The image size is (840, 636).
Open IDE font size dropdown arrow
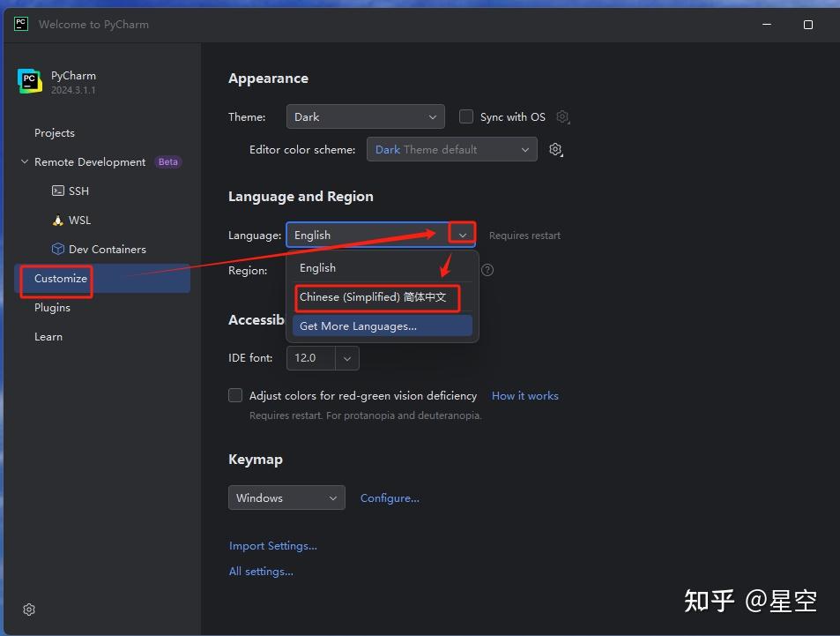(x=347, y=357)
